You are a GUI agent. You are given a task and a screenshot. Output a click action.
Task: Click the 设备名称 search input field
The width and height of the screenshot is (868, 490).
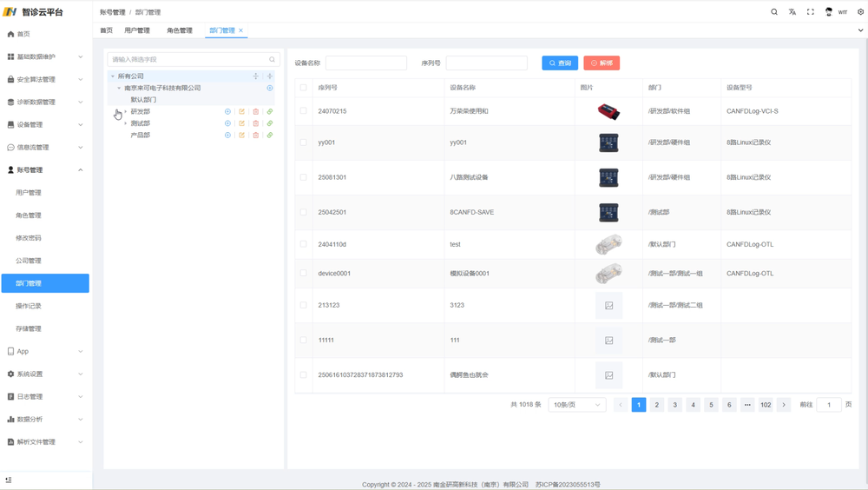coord(366,63)
